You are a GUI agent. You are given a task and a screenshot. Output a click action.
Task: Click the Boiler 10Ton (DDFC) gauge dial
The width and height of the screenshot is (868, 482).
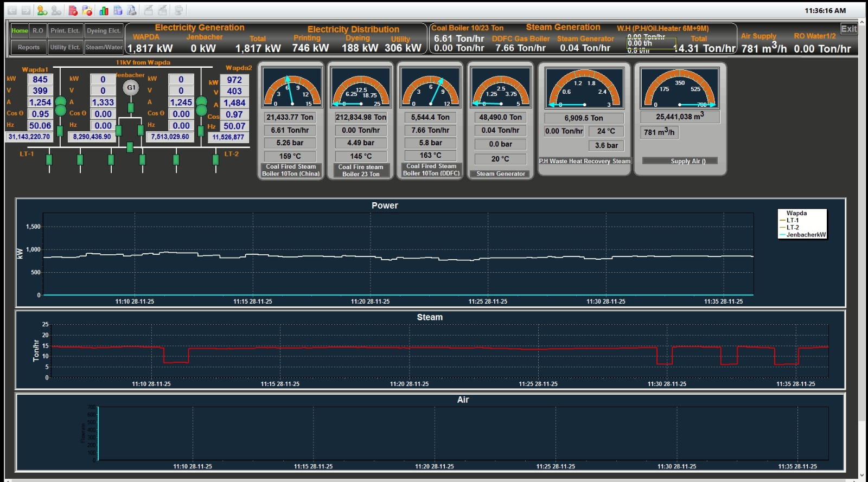click(x=430, y=87)
